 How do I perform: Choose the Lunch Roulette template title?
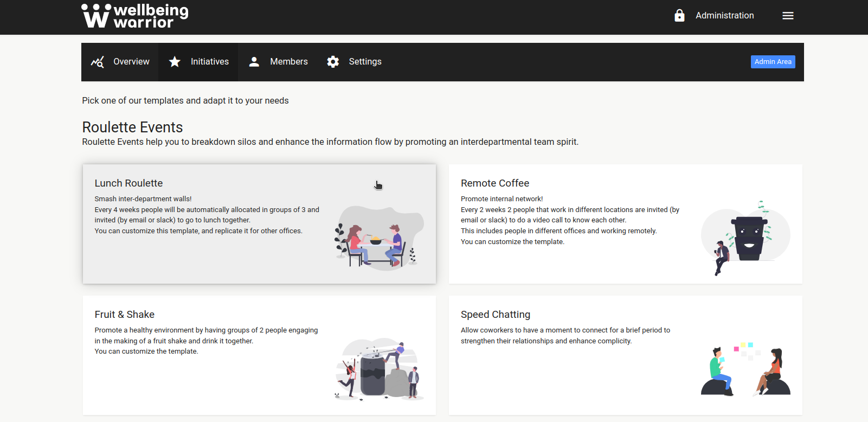click(128, 183)
